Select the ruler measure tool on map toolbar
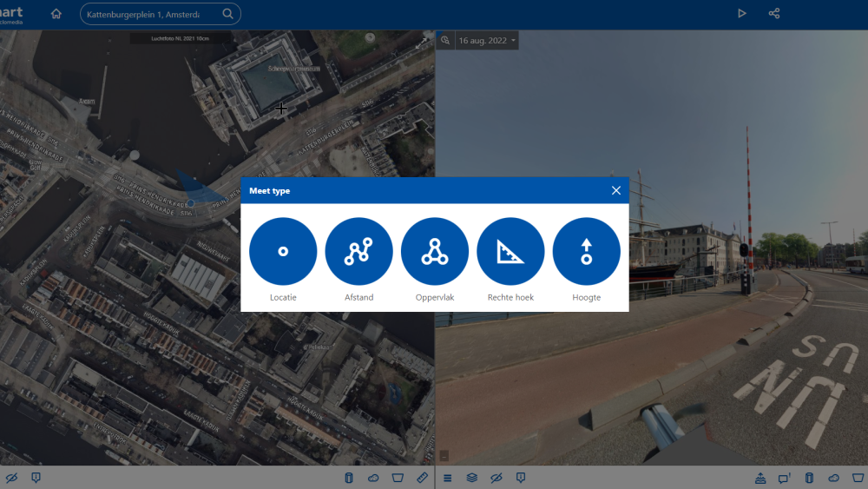Screen dimensions: 868x489 pos(423,478)
